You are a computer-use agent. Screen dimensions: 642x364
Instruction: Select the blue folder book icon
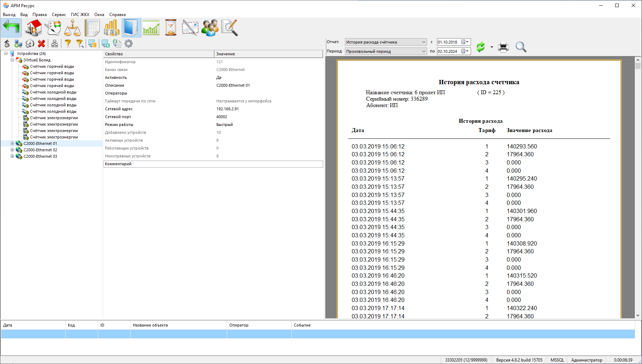131,28
